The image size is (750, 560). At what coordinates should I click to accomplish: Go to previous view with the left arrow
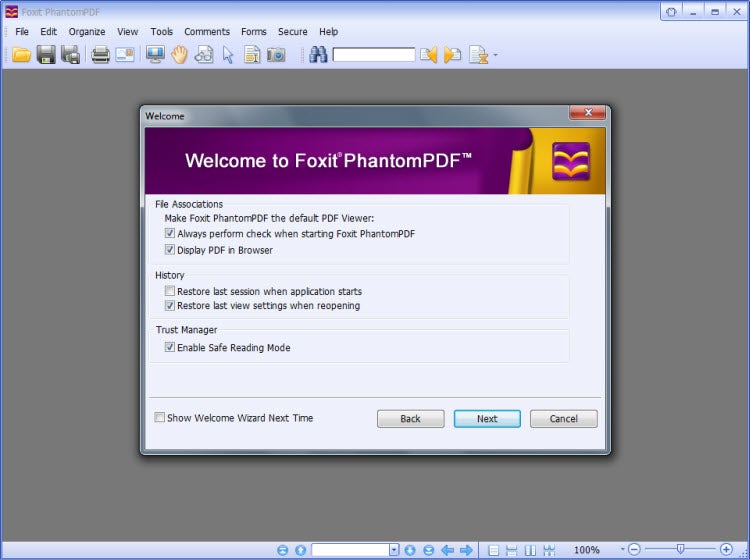coord(448,550)
